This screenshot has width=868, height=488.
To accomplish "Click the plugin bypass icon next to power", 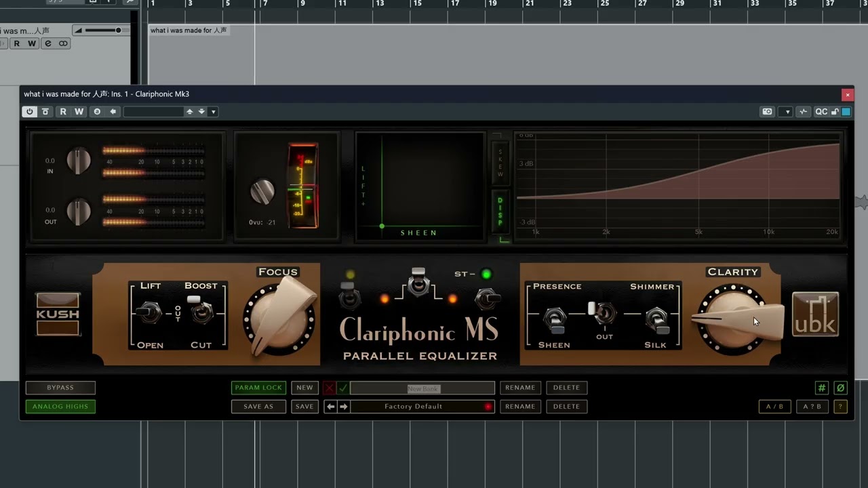I will pyautogui.click(x=45, y=112).
